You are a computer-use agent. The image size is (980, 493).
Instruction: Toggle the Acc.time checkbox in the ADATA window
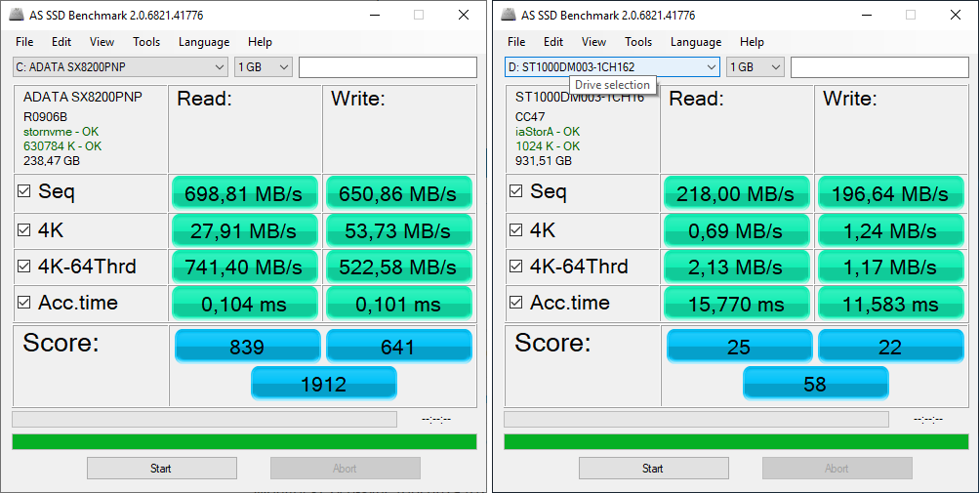point(23,303)
